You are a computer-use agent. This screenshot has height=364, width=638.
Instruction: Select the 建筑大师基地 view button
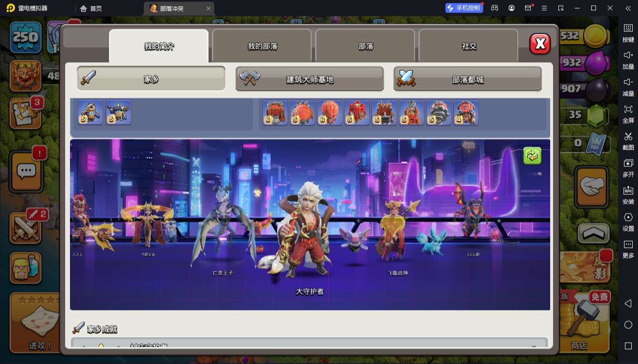pos(310,79)
